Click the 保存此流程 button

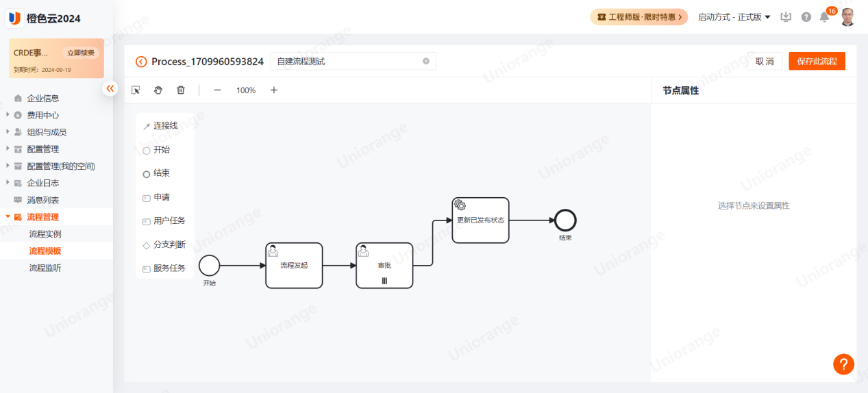(817, 62)
